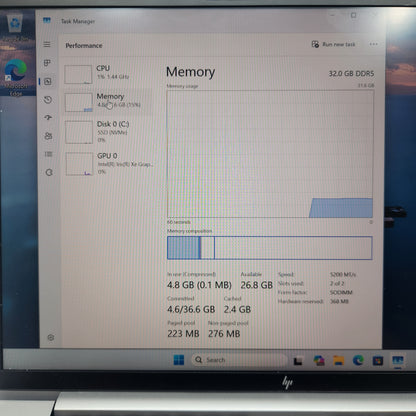The width and height of the screenshot is (416, 416).
Task: Select the Memory performance entry
Action: [x=108, y=102]
